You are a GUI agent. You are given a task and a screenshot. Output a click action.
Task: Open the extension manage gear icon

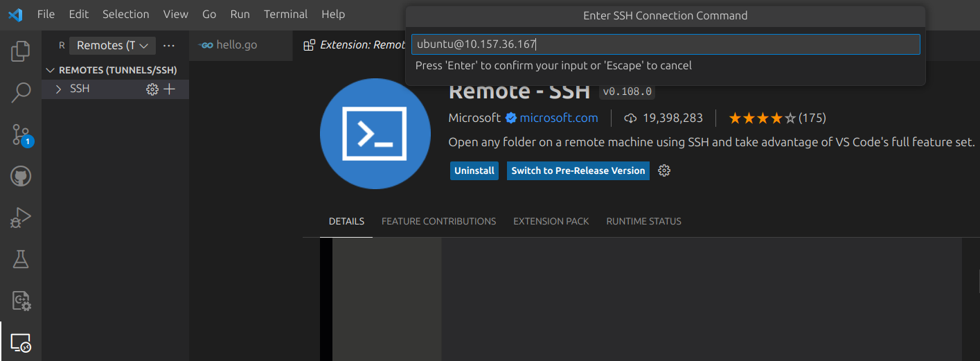(x=664, y=170)
